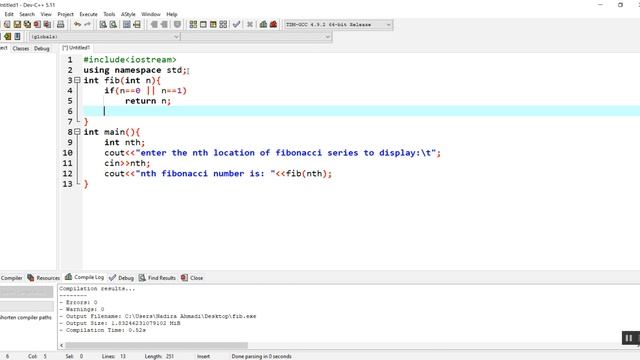Open the Project menu
The height and width of the screenshot is (360, 640).
point(65,14)
